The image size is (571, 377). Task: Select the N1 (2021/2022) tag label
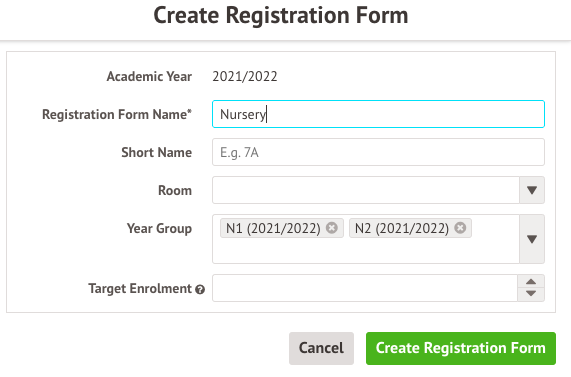[x=273, y=228]
